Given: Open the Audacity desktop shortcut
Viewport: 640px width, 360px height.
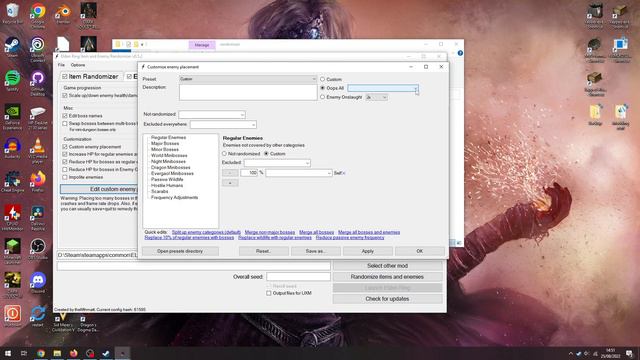Looking at the screenshot, I should click(13, 148).
